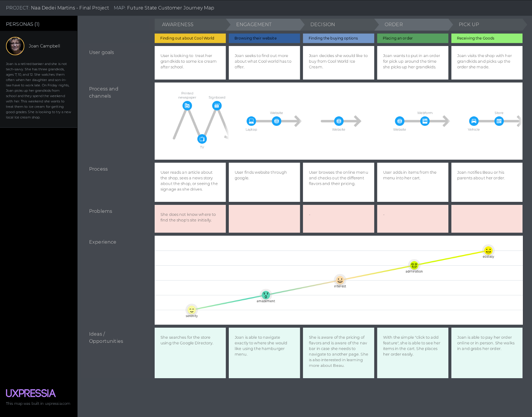Select the serenity emotion face

click(192, 310)
